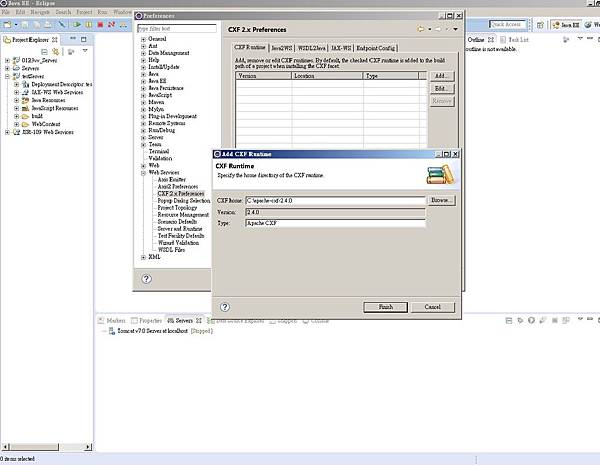This screenshot has width=600, height=465.
Task: Click Project Explorer horizontal scrollbar left arrow
Action: pos(5,447)
